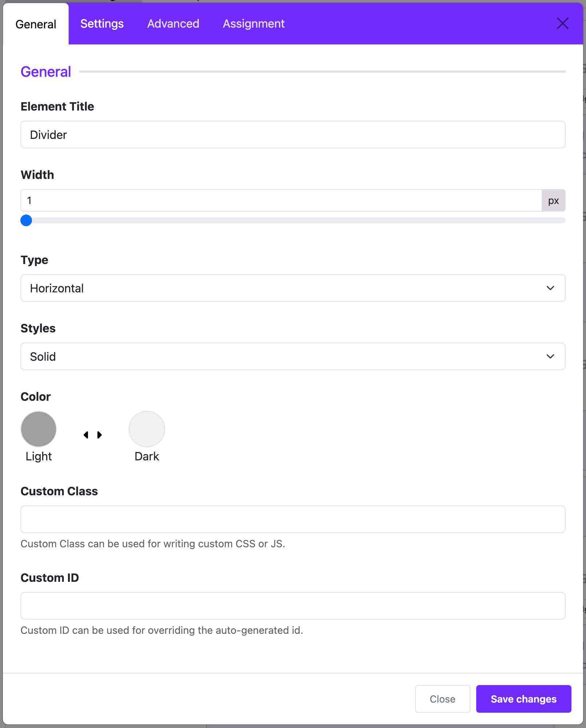Select the Light color swatch

(39, 429)
